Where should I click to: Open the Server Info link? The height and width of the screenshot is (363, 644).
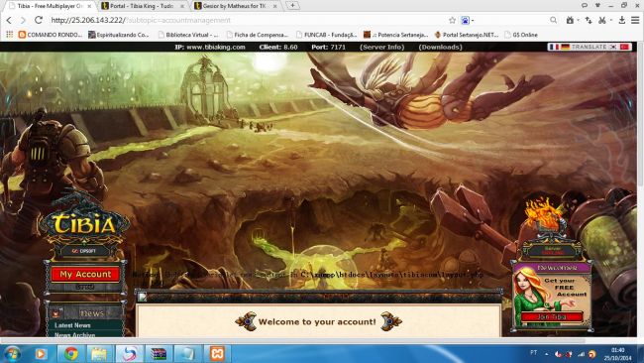tap(382, 47)
